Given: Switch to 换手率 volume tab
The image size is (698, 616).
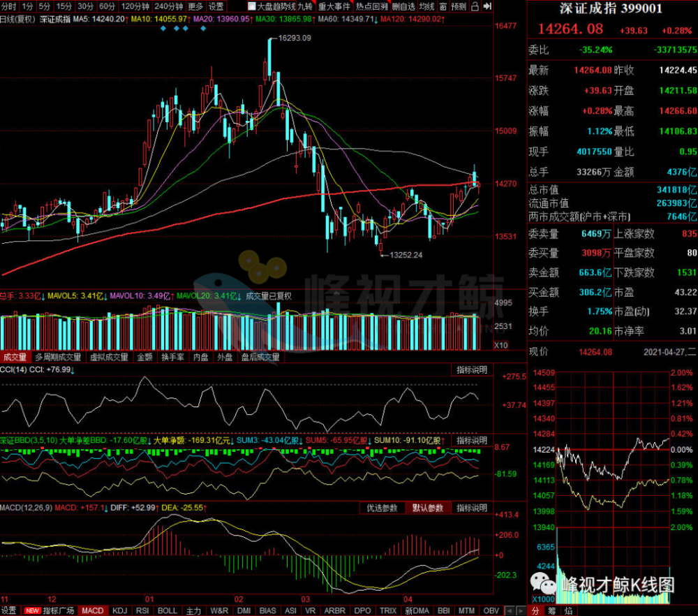Looking at the screenshot, I should (172, 357).
